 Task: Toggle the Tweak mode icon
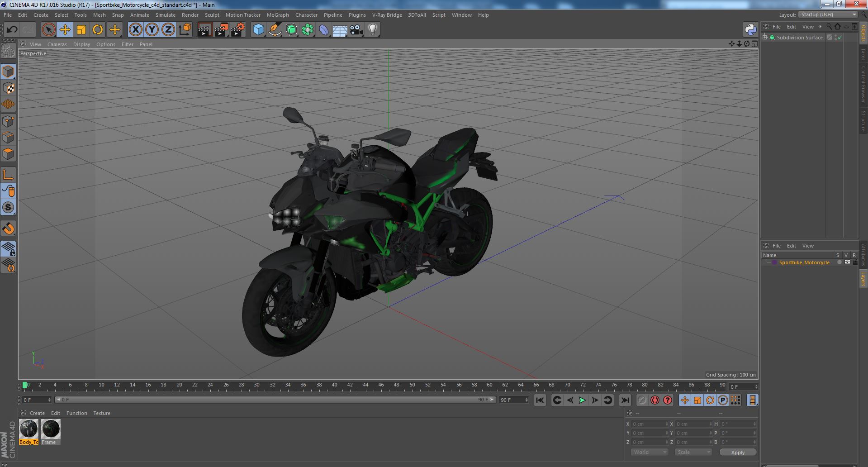[8, 191]
